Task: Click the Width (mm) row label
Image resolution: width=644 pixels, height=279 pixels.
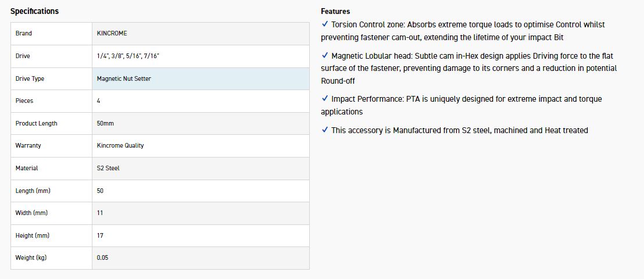Action: click(31, 213)
